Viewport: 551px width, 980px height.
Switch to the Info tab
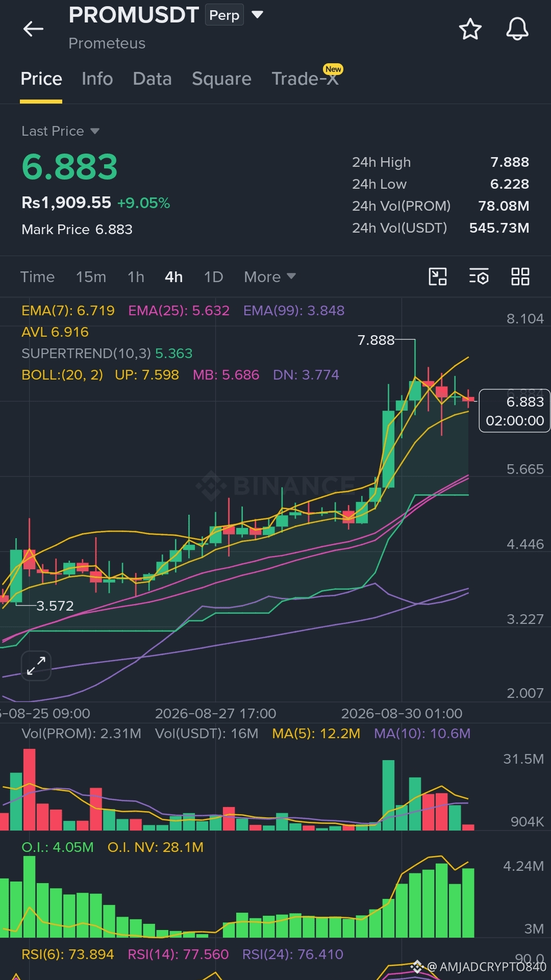(x=97, y=79)
